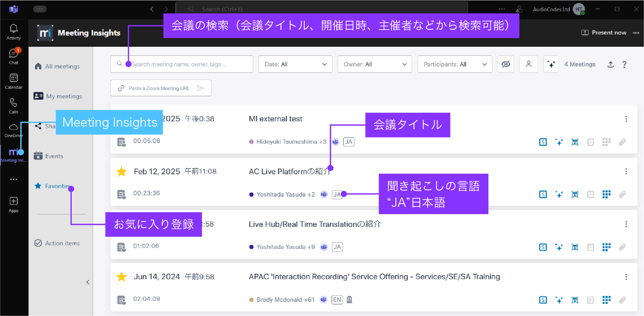Open Calendar in Teams sidebar
644x316 pixels.
(x=13, y=81)
